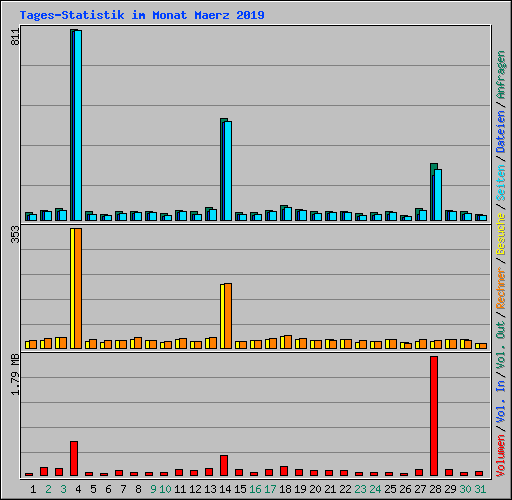The width and height of the screenshot is (512, 500).
Task: Click day label '15' on the x-axis
Action: (240, 489)
